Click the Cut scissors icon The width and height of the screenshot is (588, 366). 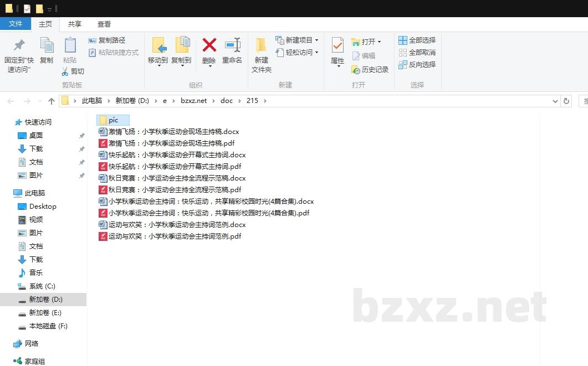click(x=65, y=71)
